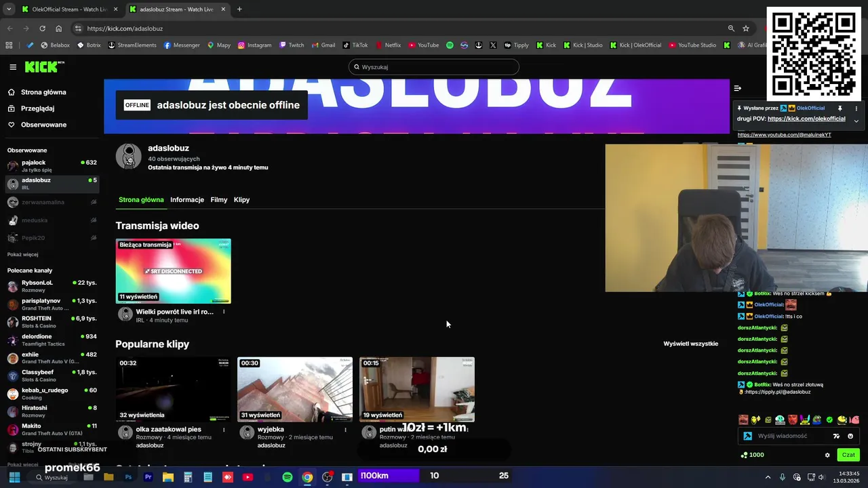Collapse the chat panel arrow icon
The width and height of the screenshot is (868, 488).
tap(737, 88)
